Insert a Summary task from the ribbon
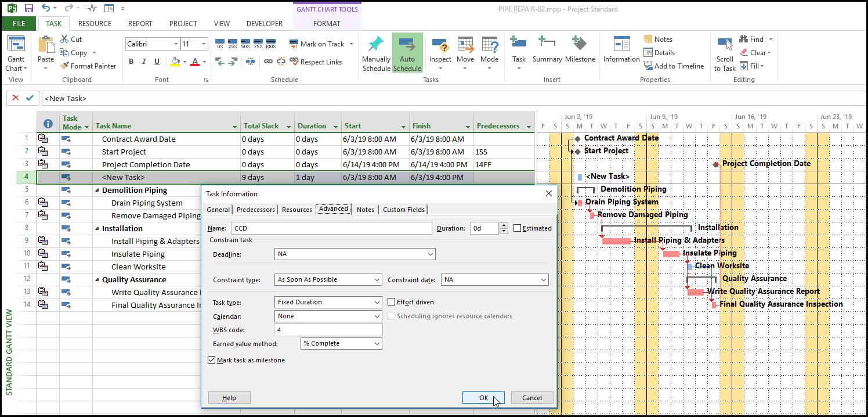Screen dimensions: 868x417 (x=547, y=45)
